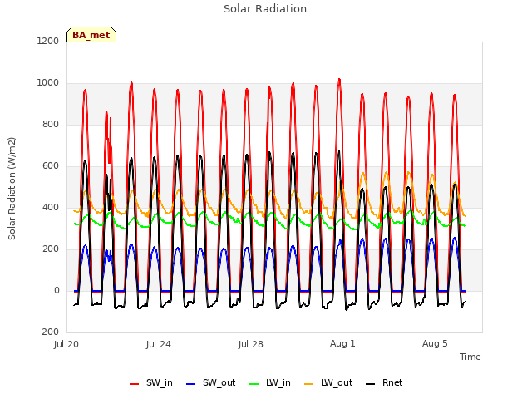The width and height of the screenshot is (532, 399).
Task: Click the Aug 5 x-axis tick label
Action: click(435, 343)
